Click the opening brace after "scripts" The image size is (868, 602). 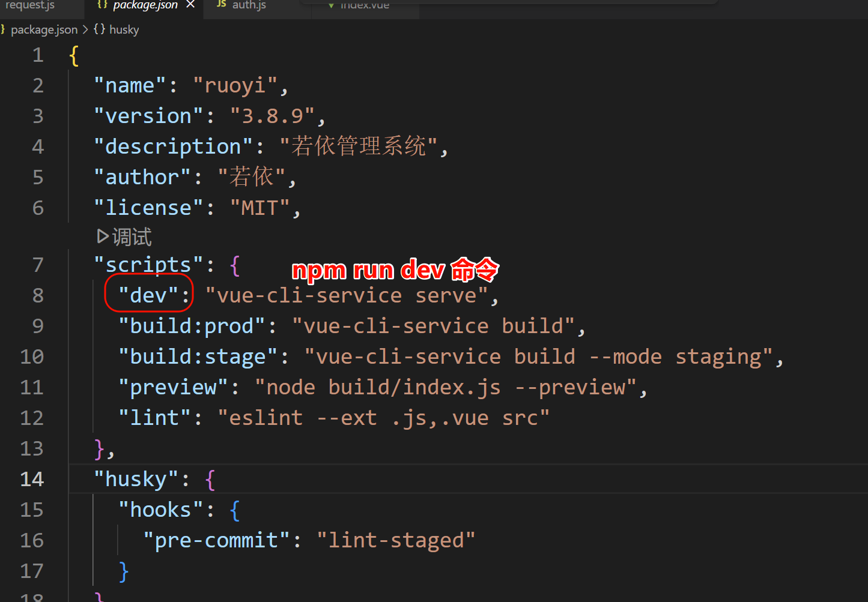pyautogui.click(x=235, y=265)
